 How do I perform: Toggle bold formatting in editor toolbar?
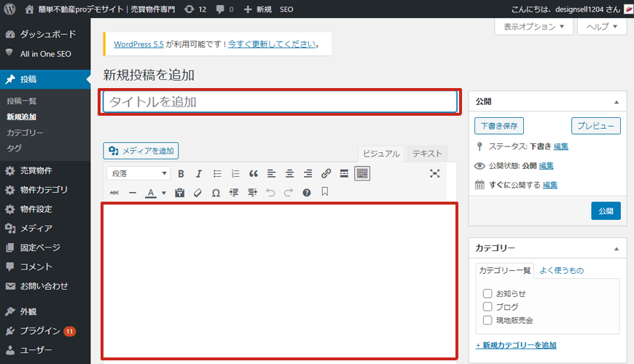click(181, 173)
